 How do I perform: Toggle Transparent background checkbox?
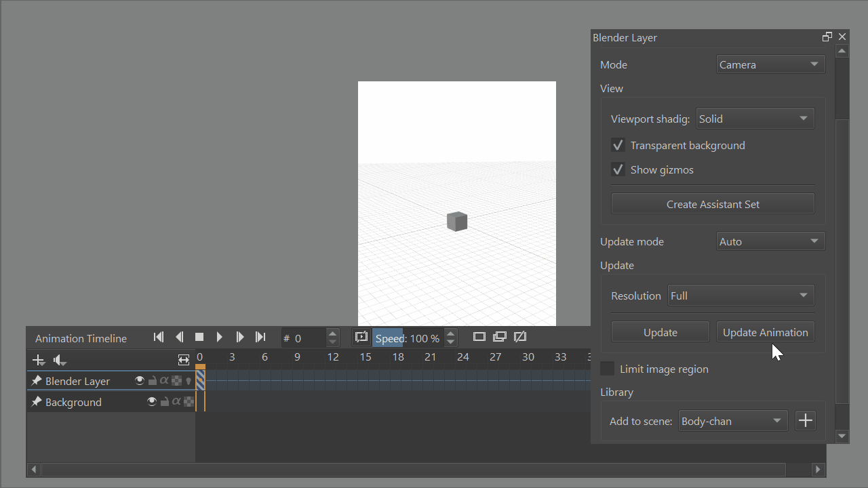click(x=618, y=145)
